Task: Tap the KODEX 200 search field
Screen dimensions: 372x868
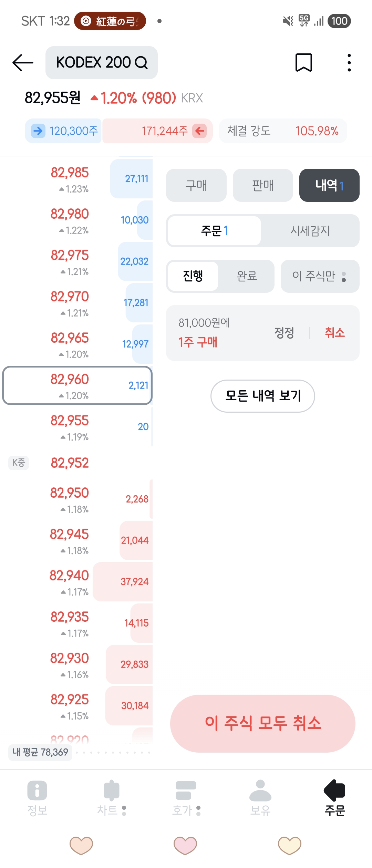Action: (x=102, y=63)
